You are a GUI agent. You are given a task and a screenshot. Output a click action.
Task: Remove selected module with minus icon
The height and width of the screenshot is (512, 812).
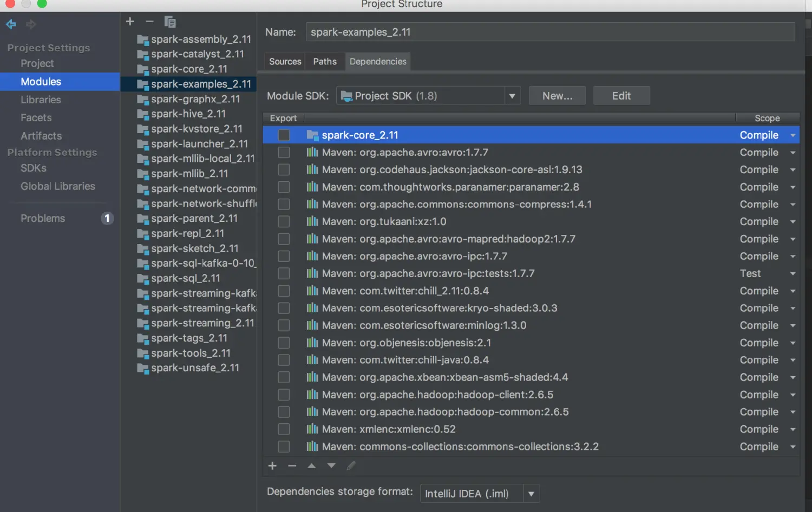pos(149,22)
